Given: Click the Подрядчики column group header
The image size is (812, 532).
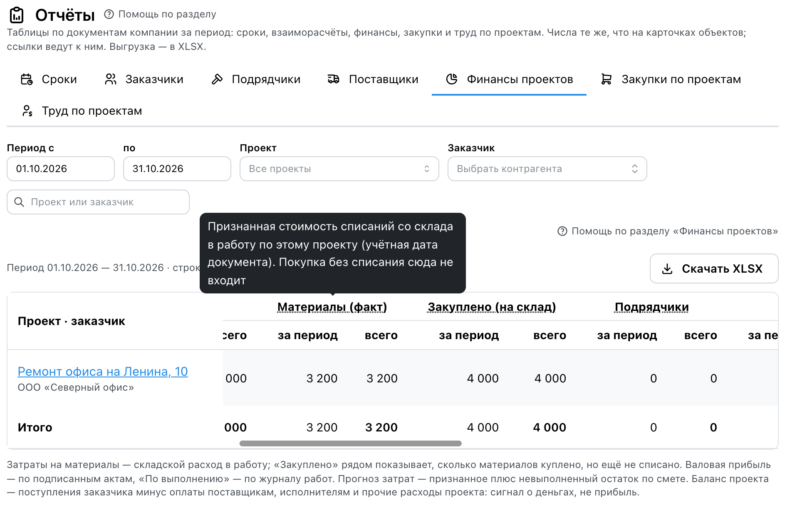Looking at the screenshot, I should pos(652,307).
